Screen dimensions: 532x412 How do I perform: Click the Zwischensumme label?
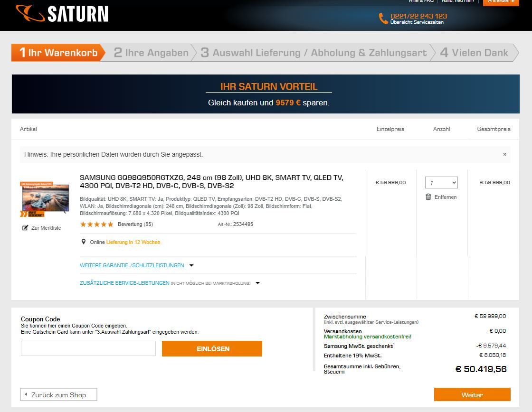pyautogui.click(x=345, y=317)
